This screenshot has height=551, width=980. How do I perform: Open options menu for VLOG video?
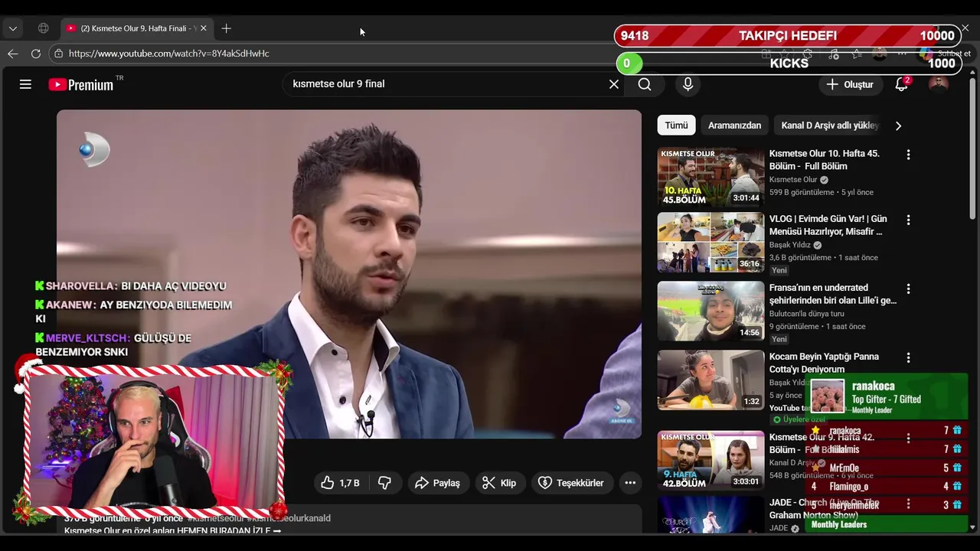(x=908, y=220)
